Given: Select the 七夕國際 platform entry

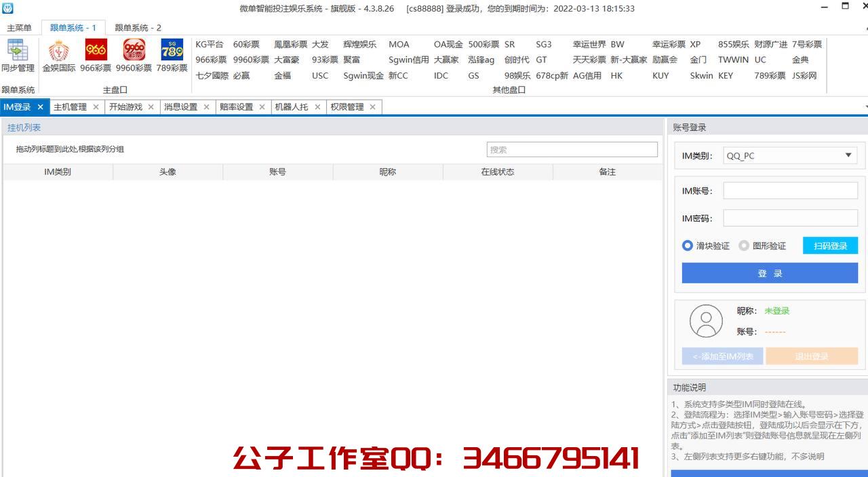Looking at the screenshot, I should (x=212, y=76).
